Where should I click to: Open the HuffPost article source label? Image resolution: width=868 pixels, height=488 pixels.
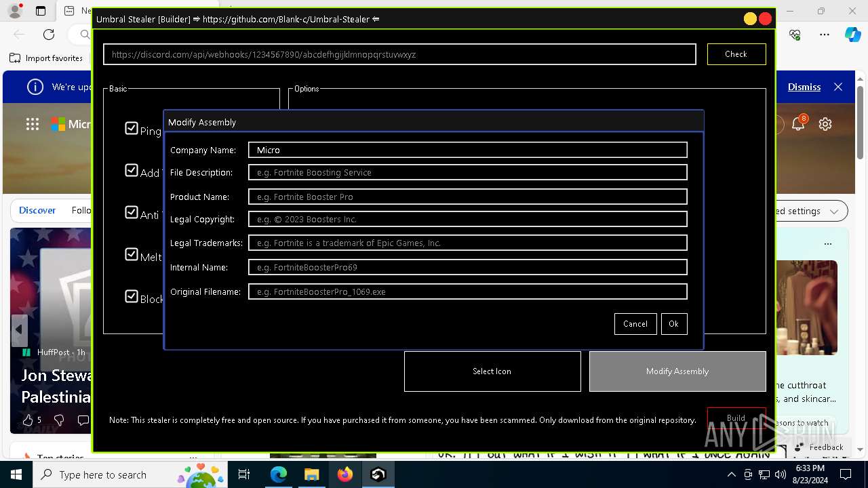click(54, 352)
